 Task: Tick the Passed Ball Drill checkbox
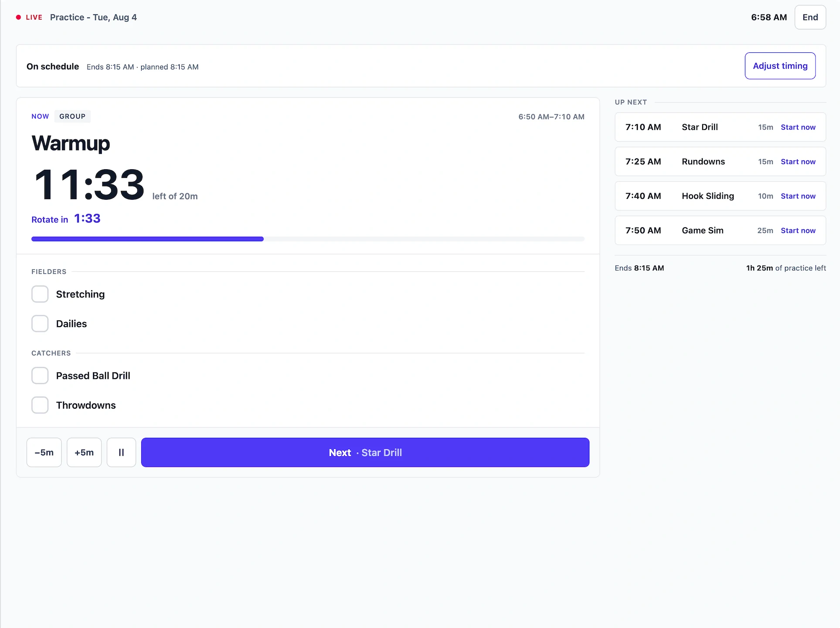pos(40,375)
